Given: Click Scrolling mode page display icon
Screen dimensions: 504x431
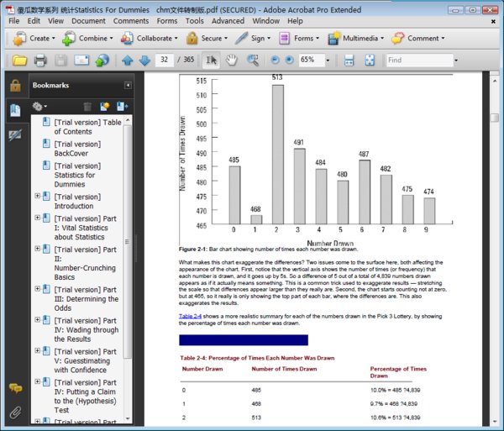Looking at the screenshot, I should pyautogui.click(x=349, y=60).
